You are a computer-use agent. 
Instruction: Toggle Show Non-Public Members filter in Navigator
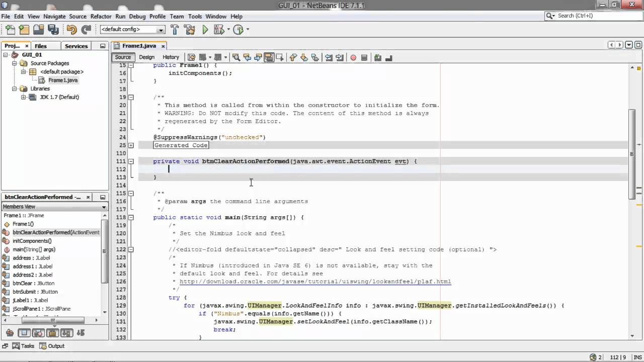[52, 333]
